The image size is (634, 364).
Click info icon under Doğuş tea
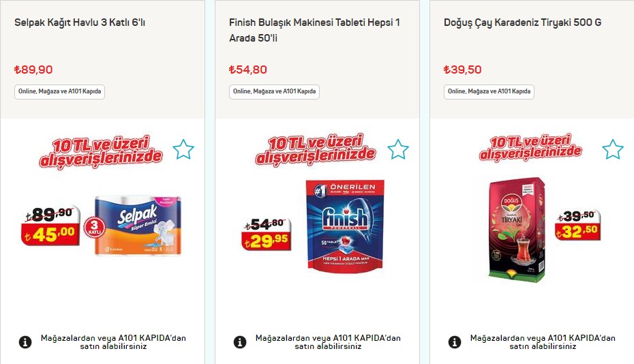pyautogui.click(x=455, y=342)
